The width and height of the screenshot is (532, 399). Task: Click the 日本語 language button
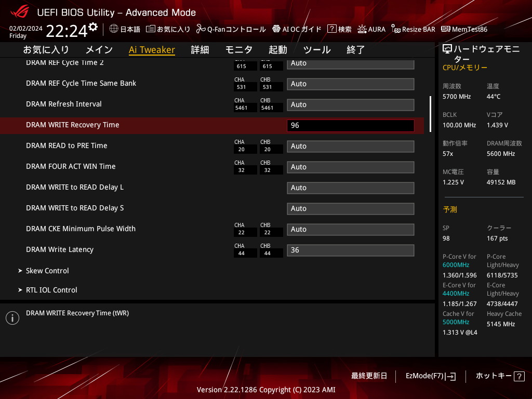point(125,29)
